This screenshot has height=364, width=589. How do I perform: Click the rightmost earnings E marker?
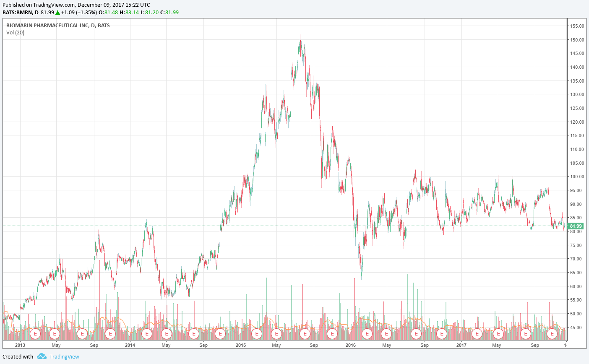coord(552,334)
